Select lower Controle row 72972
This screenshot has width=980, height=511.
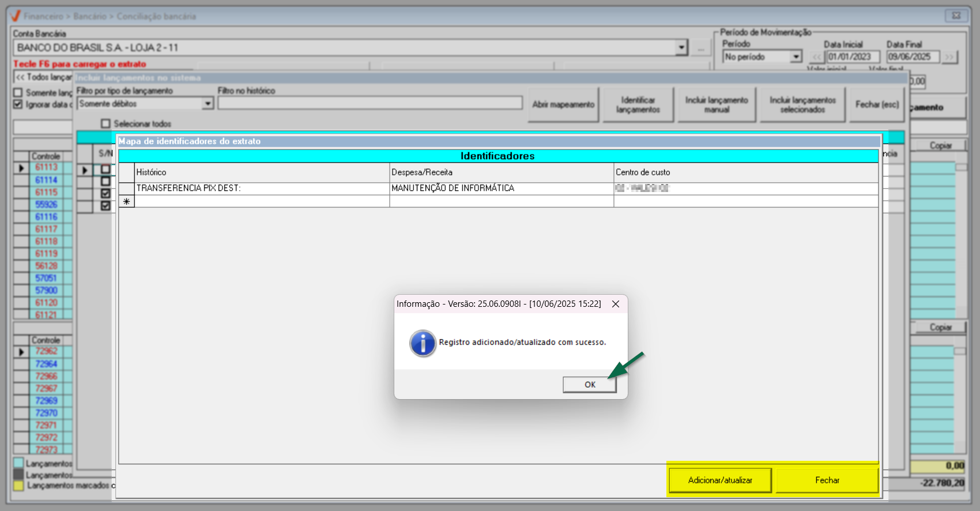[47, 437]
